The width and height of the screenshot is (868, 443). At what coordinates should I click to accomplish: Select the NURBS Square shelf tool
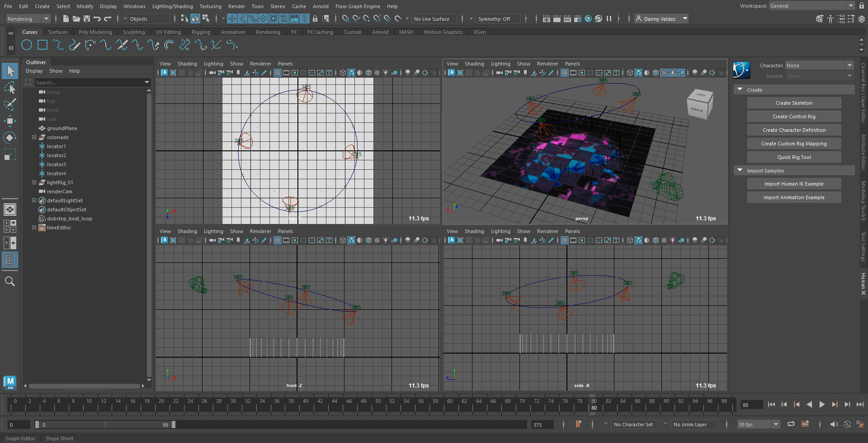click(x=42, y=45)
